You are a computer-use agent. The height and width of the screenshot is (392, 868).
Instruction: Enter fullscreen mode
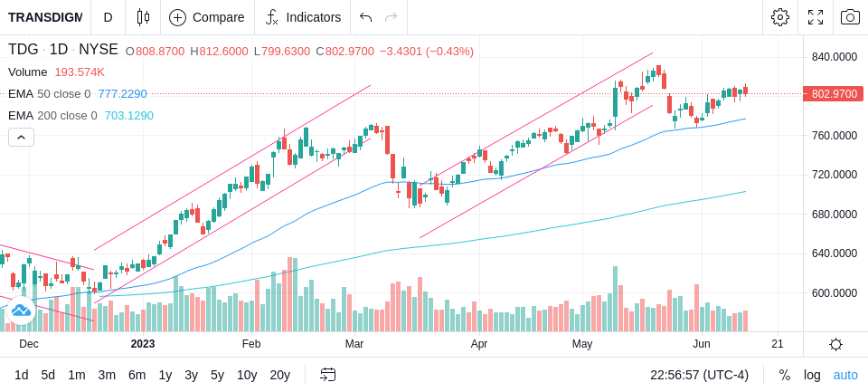[x=816, y=17]
